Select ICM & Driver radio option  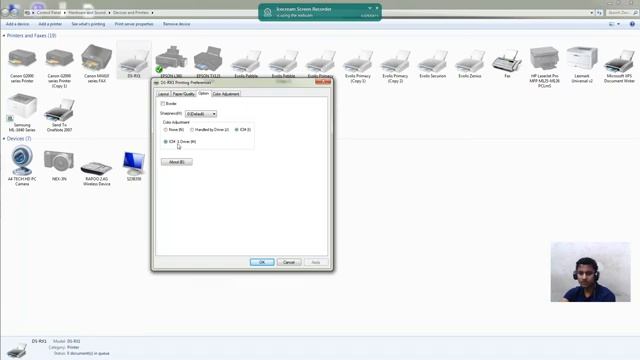(x=166, y=142)
